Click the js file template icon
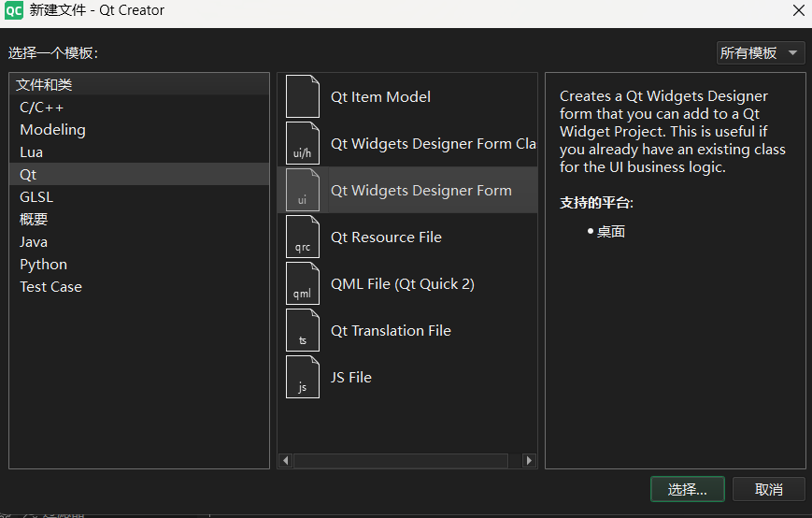The width and height of the screenshot is (812, 518). pos(302,377)
